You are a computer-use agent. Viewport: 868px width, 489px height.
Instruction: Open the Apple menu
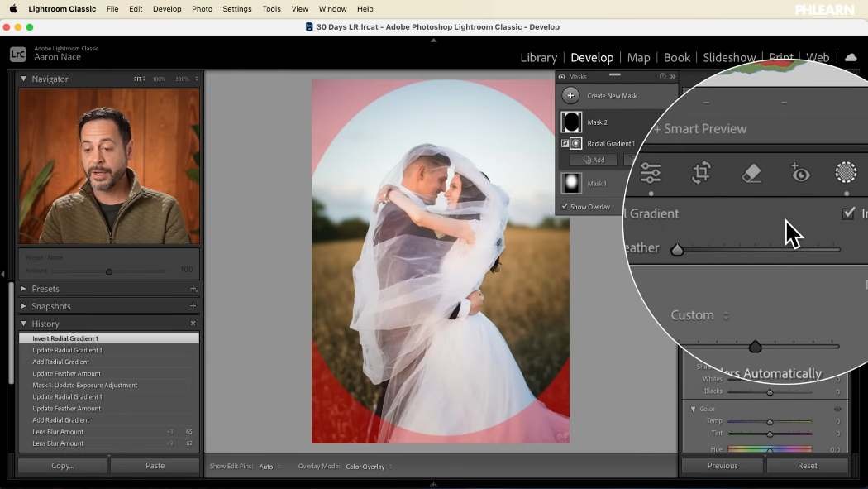click(x=12, y=9)
